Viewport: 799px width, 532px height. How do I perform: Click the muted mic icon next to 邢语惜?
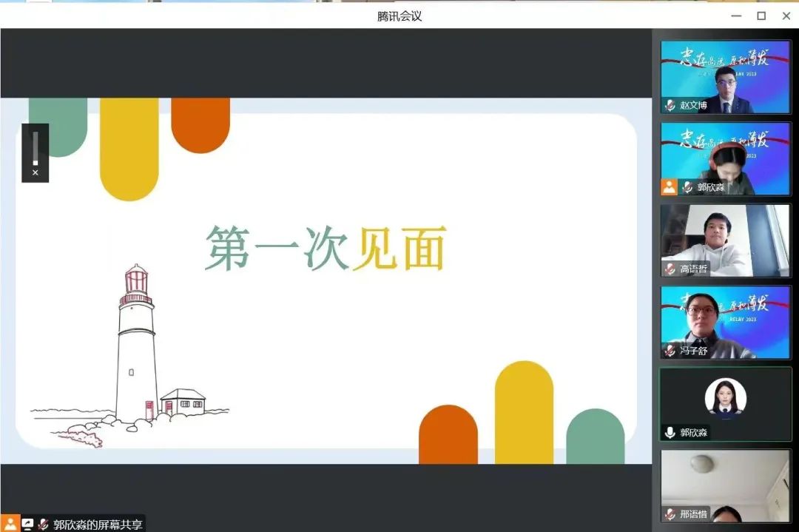(x=670, y=514)
